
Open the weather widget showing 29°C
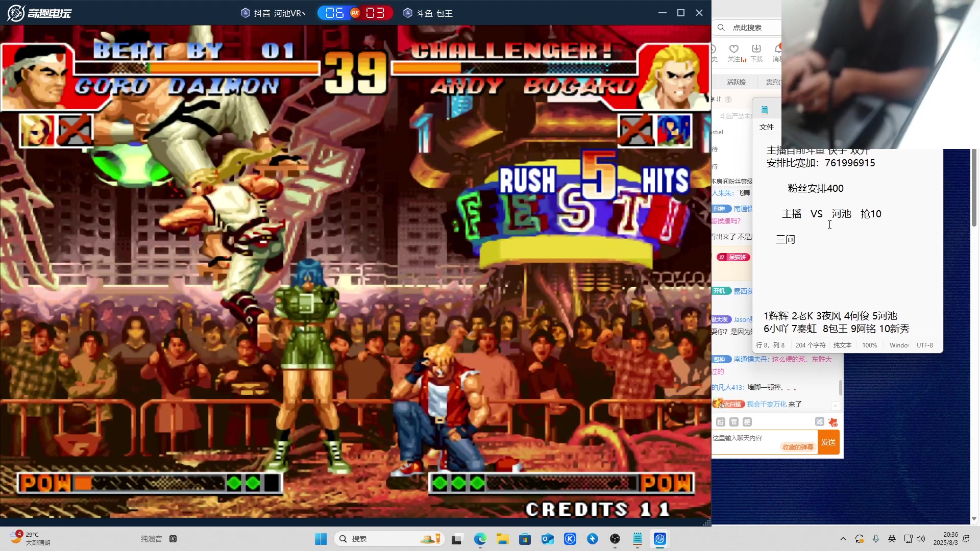(x=31, y=538)
